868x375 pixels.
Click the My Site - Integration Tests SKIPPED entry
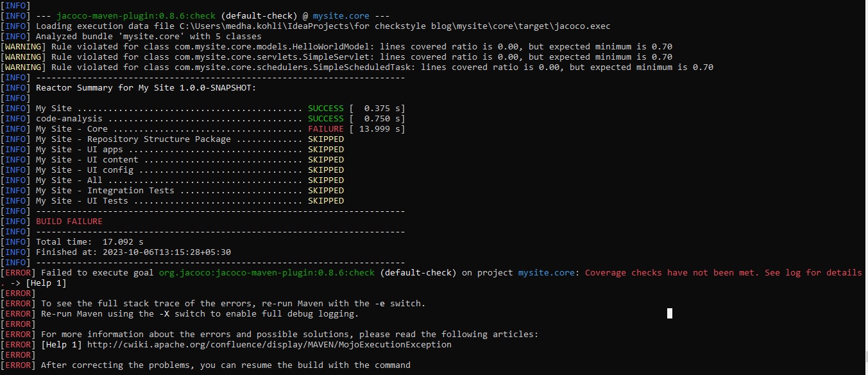192,190
